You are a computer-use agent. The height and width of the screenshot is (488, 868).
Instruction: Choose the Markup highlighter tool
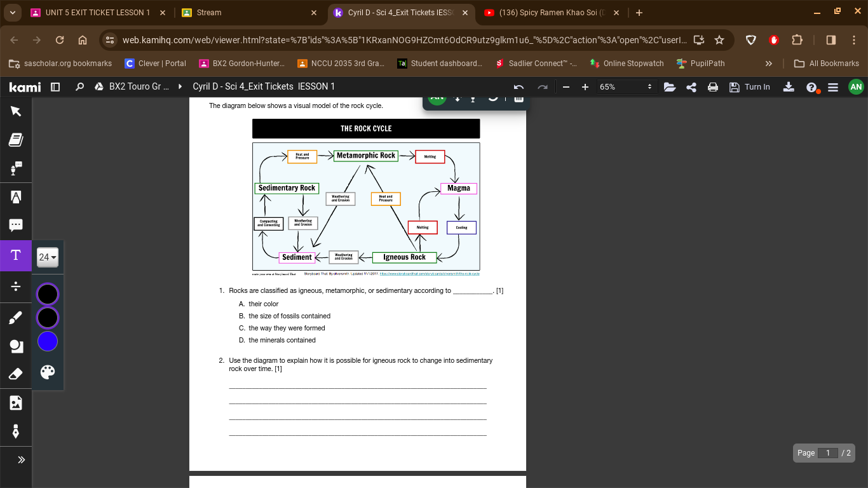(16, 197)
